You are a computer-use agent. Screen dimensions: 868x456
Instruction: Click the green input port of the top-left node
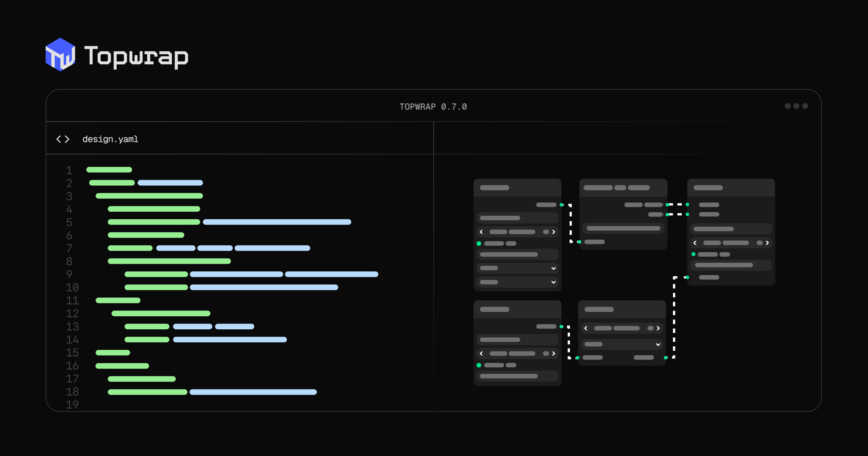tap(479, 244)
